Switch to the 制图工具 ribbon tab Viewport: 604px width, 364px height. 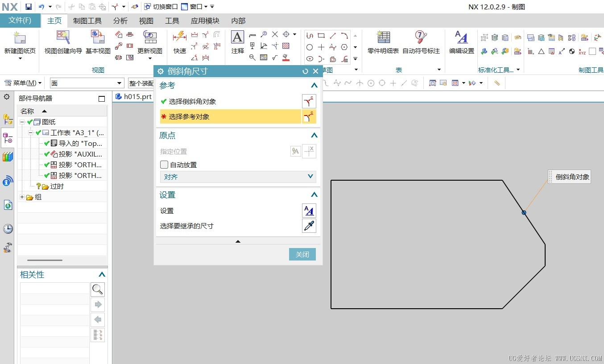[87, 21]
